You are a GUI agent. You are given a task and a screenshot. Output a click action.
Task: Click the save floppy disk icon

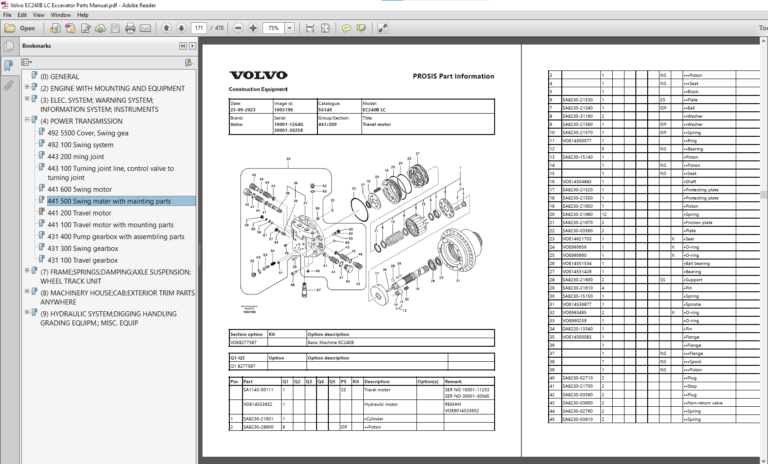(x=115, y=28)
